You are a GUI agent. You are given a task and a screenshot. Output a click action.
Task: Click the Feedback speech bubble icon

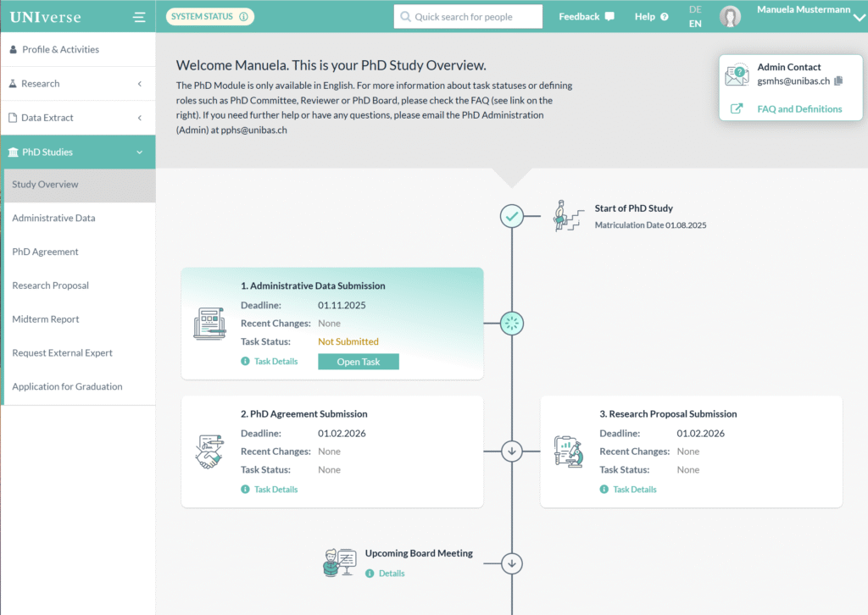click(609, 17)
